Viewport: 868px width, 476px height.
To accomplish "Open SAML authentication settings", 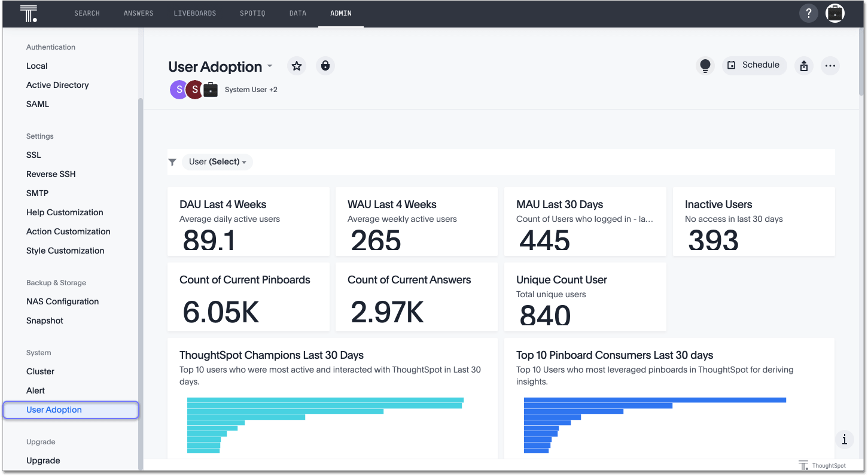I will (x=37, y=103).
